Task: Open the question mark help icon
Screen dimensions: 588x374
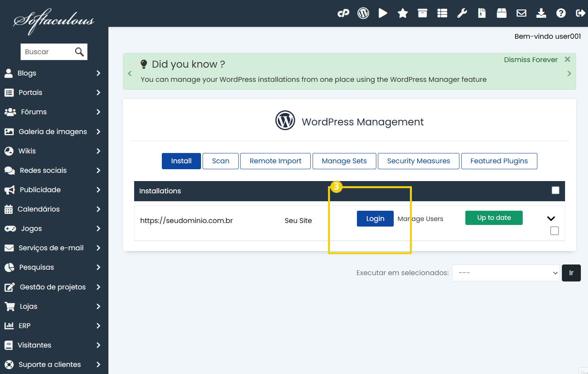Action: coord(561,13)
